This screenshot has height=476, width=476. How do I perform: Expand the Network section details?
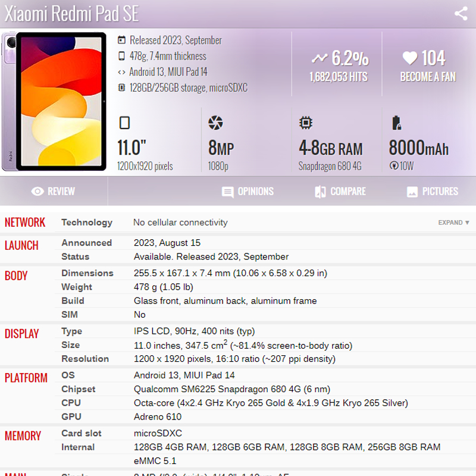pos(453,223)
